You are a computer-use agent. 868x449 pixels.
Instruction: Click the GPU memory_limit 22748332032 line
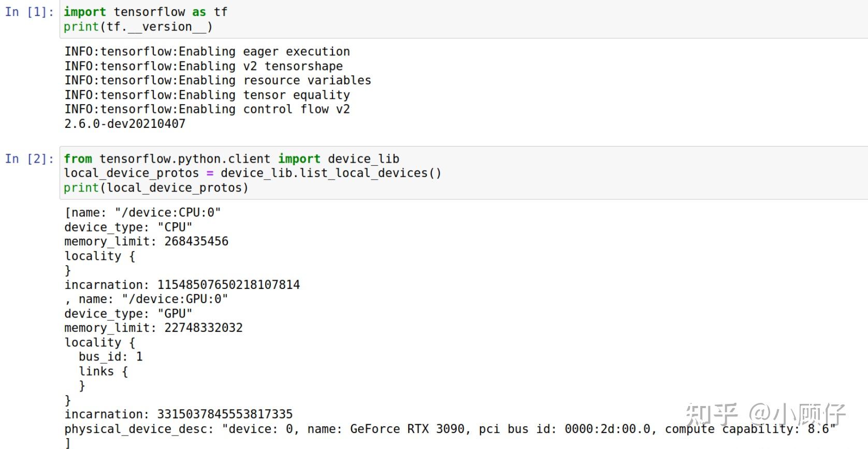point(154,328)
